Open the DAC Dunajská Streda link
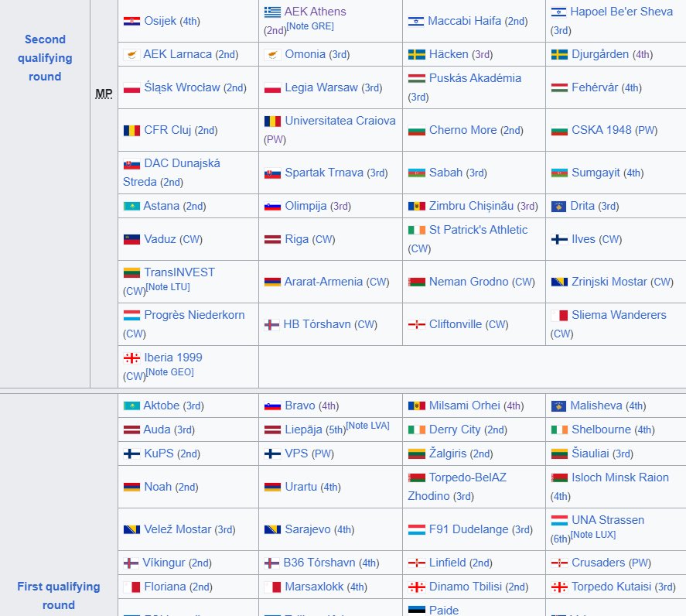This screenshot has width=686, height=616. (172, 173)
